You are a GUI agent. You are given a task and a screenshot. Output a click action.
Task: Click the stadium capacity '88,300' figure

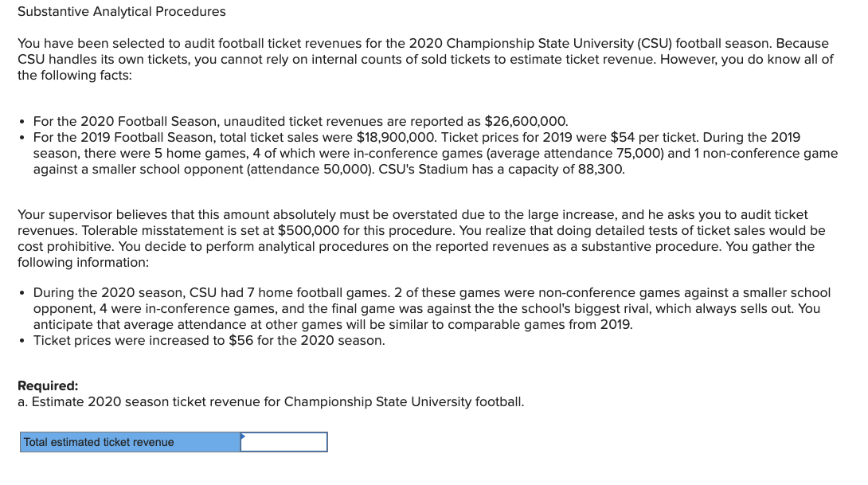(602, 170)
